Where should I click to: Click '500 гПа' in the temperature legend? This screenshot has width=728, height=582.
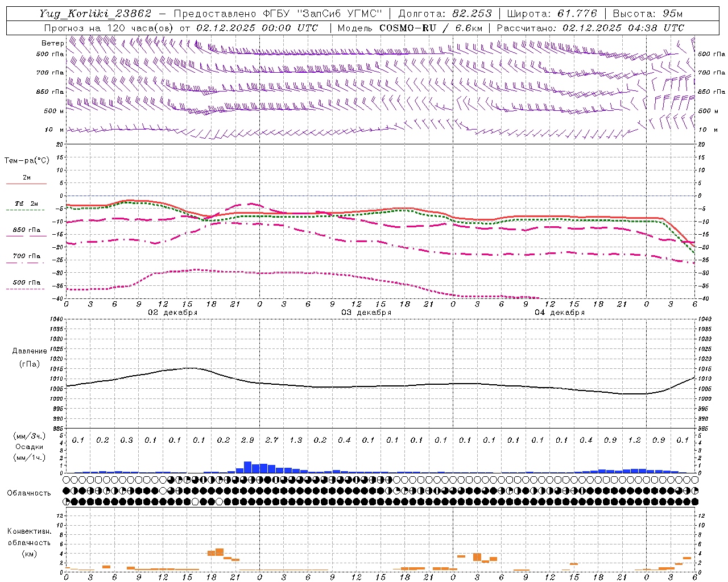point(27,282)
